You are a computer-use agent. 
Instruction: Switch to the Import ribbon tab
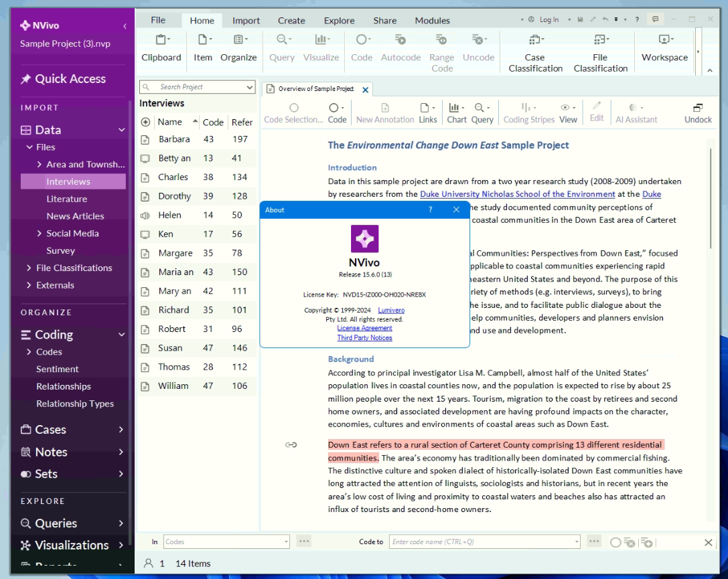(246, 20)
